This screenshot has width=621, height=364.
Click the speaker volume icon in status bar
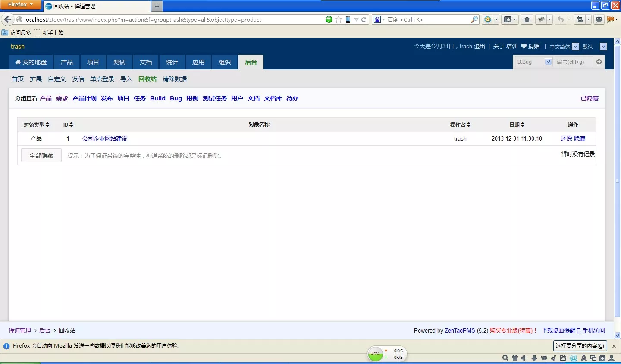pyautogui.click(x=524, y=358)
